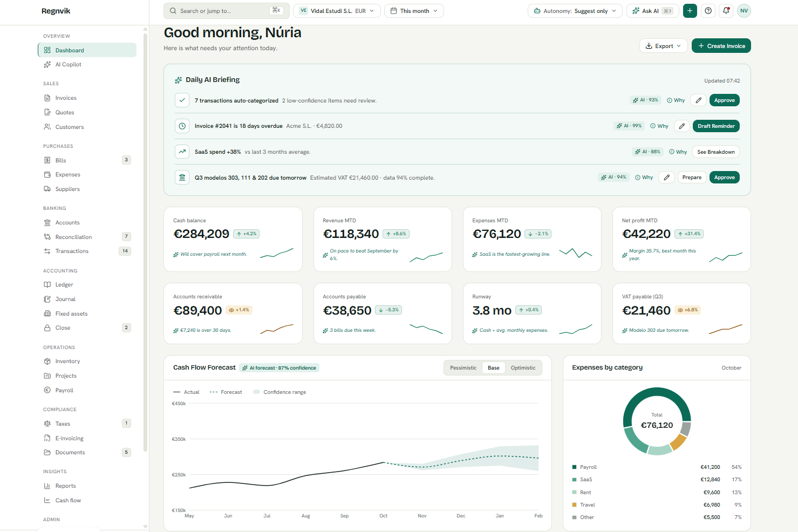Click the bank icon on Q3 modelos row
This screenshot has height=532, width=798.
coord(182,178)
